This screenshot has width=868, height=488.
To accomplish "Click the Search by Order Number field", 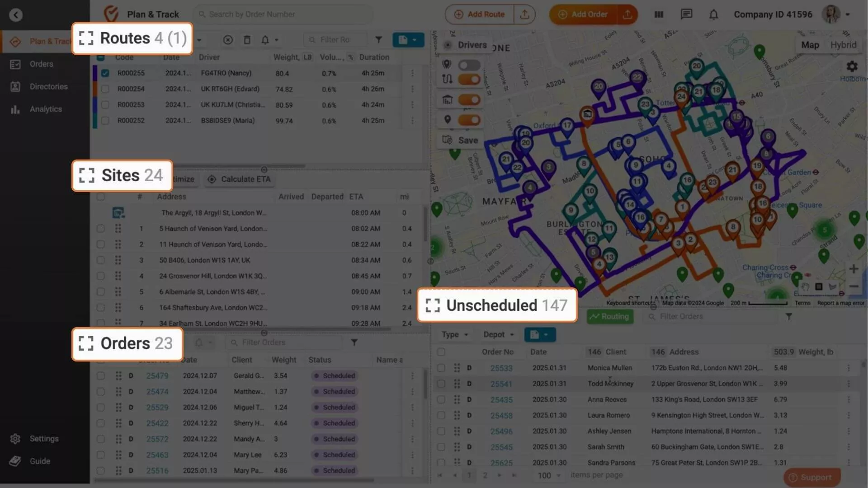I will click(x=285, y=14).
